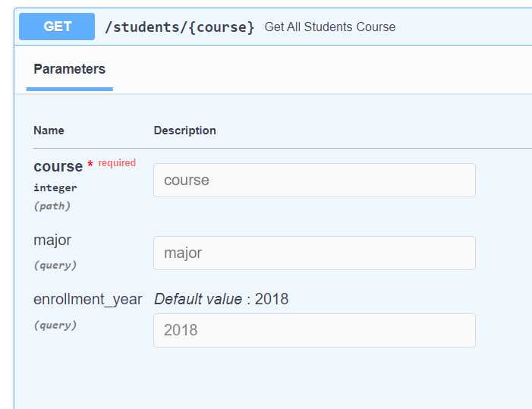Click the /students/{course} endpoint path
Screen dimensions: 532x409
pyautogui.click(x=179, y=27)
